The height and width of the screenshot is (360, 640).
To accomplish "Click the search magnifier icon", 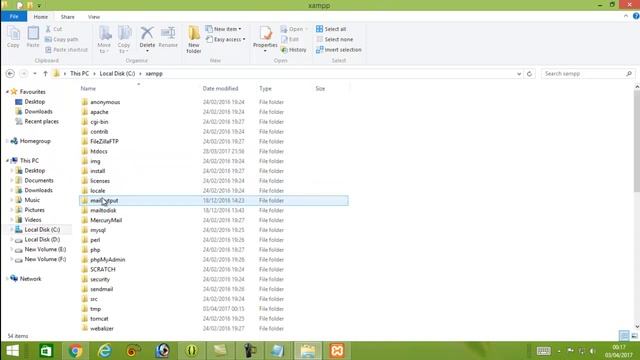I will coord(629,73).
